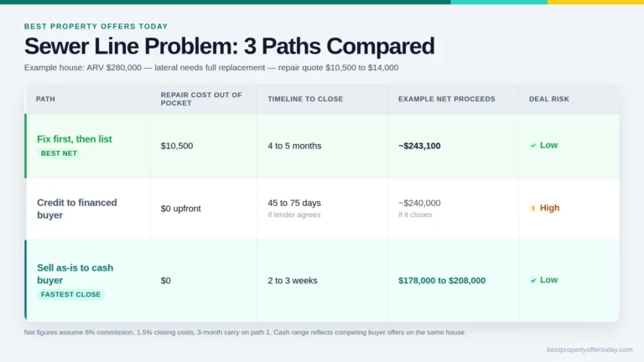Open the bestpropertyoffertoday.com link
This screenshot has width=644, height=362.
[589, 349]
